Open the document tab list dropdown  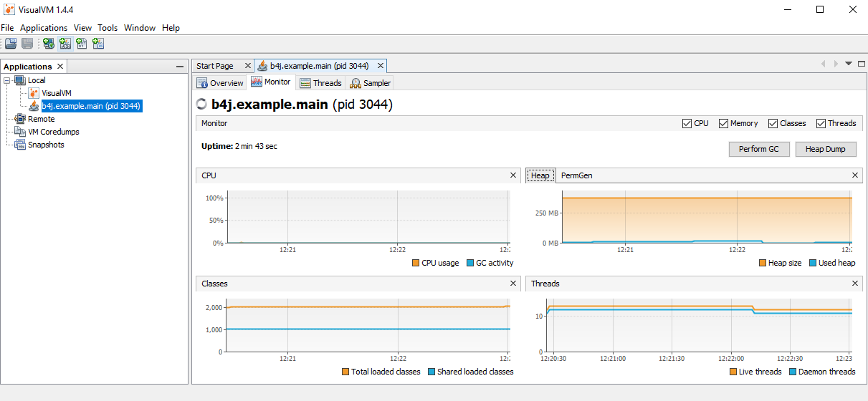click(x=849, y=64)
